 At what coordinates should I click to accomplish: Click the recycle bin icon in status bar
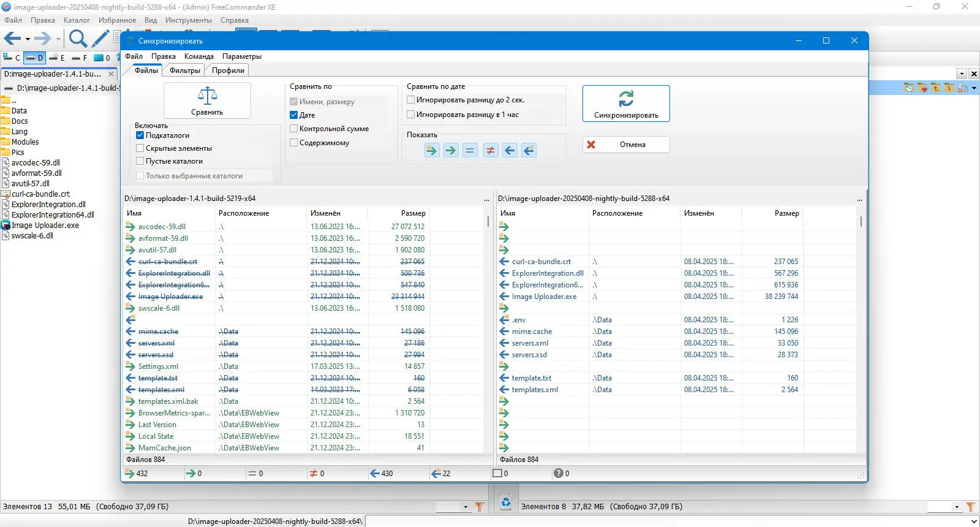(x=506, y=502)
